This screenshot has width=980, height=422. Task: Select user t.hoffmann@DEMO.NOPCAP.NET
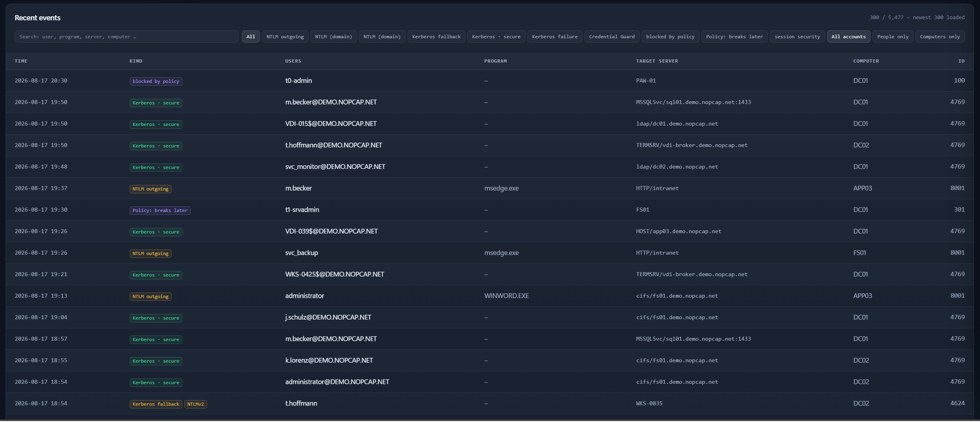tap(334, 145)
